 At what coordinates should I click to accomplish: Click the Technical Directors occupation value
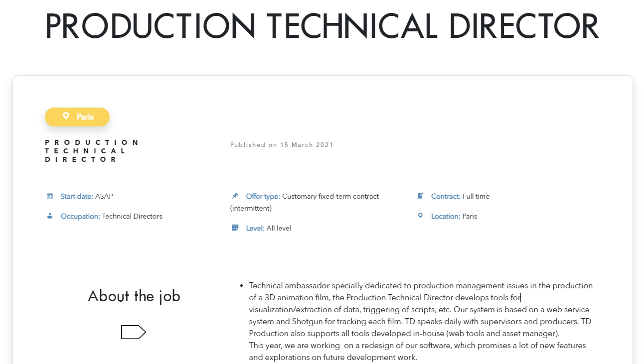[x=132, y=216]
